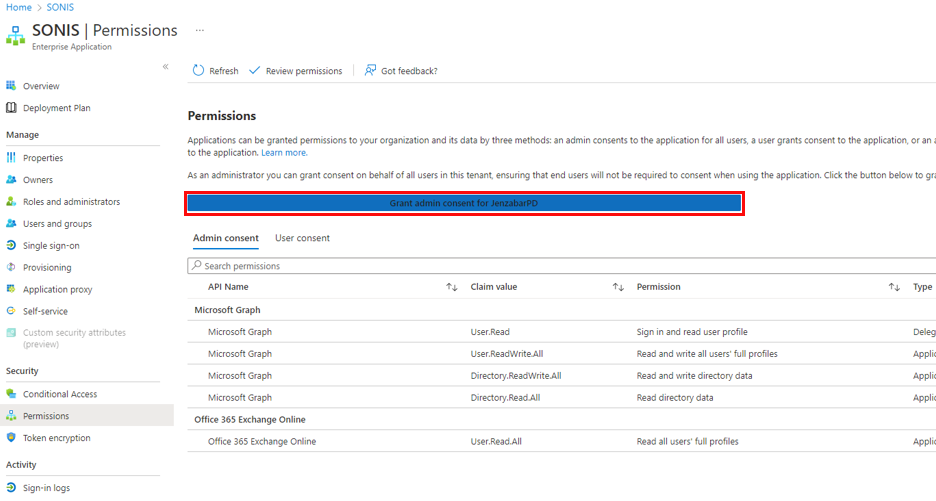Click Read all users' full profiles

pos(687,441)
